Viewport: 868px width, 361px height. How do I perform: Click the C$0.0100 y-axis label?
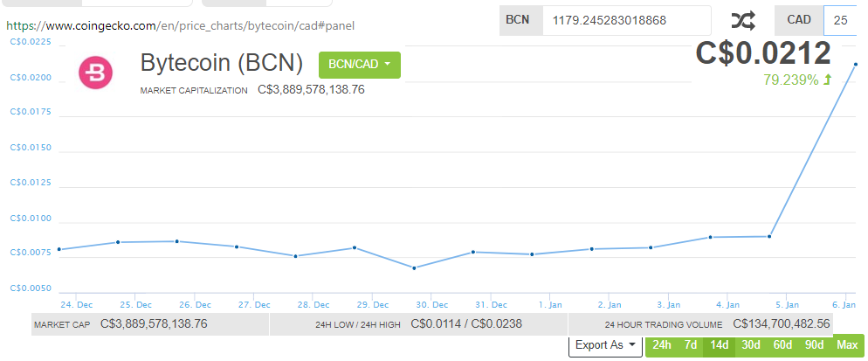click(31, 219)
